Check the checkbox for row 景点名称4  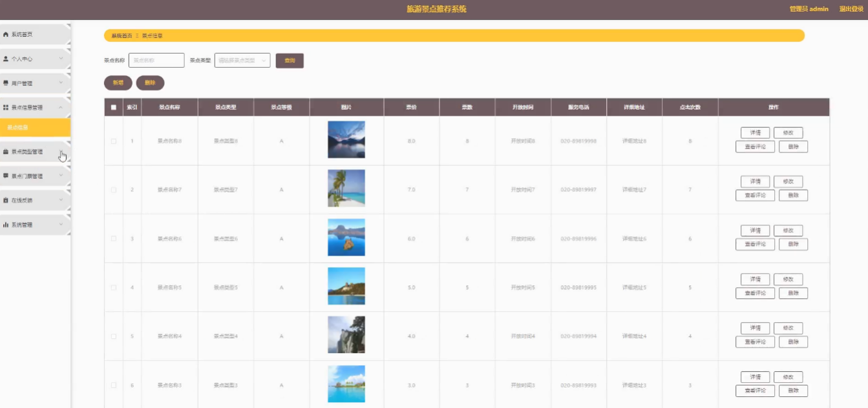(114, 336)
